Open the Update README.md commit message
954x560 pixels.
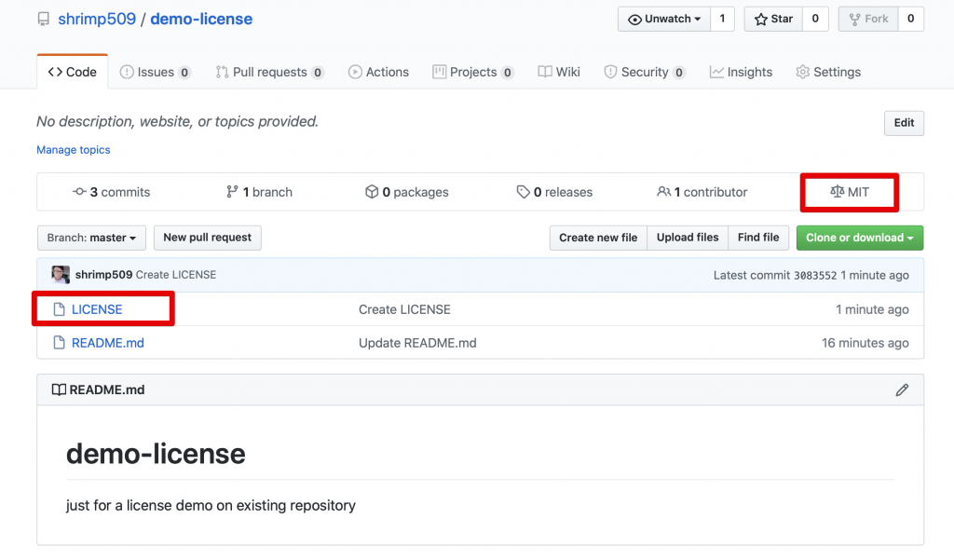click(417, 343)
